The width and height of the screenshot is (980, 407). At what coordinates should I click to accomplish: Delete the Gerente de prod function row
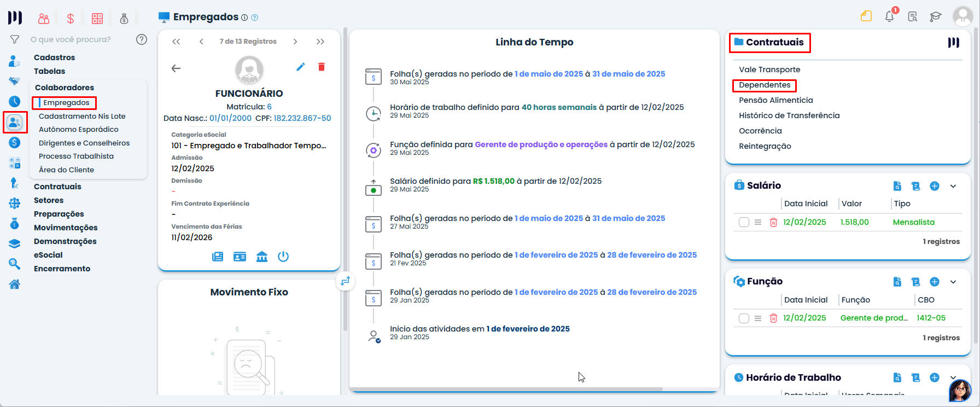[x=773, y=318]
